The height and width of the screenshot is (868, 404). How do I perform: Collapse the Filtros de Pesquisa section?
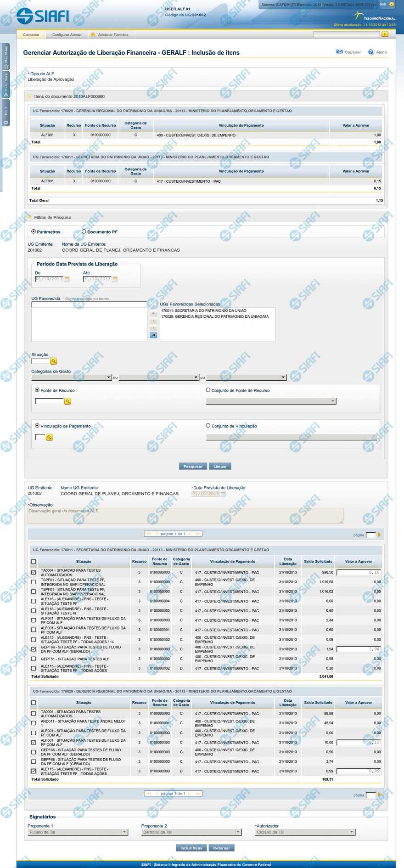(29, 217)
